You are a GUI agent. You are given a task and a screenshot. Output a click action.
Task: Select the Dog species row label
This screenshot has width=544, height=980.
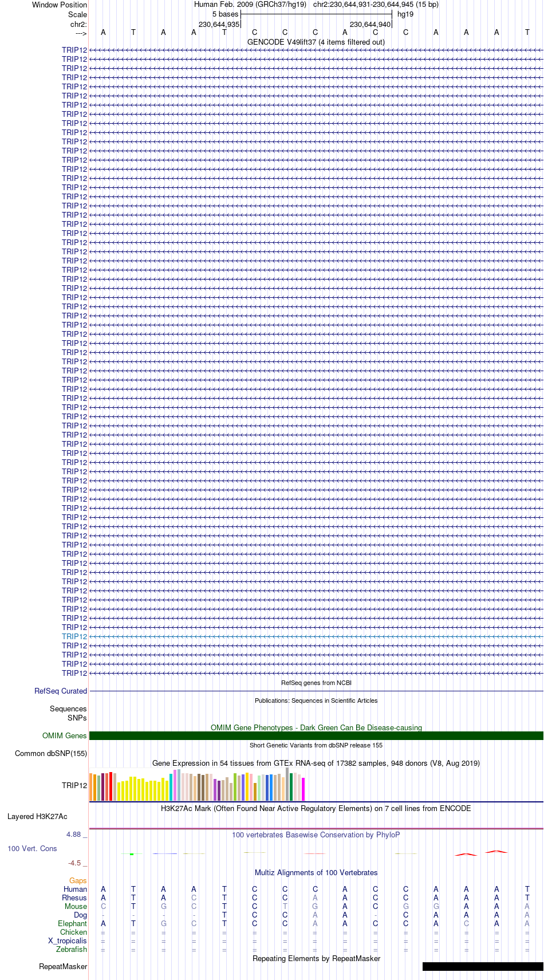point(80,915)
